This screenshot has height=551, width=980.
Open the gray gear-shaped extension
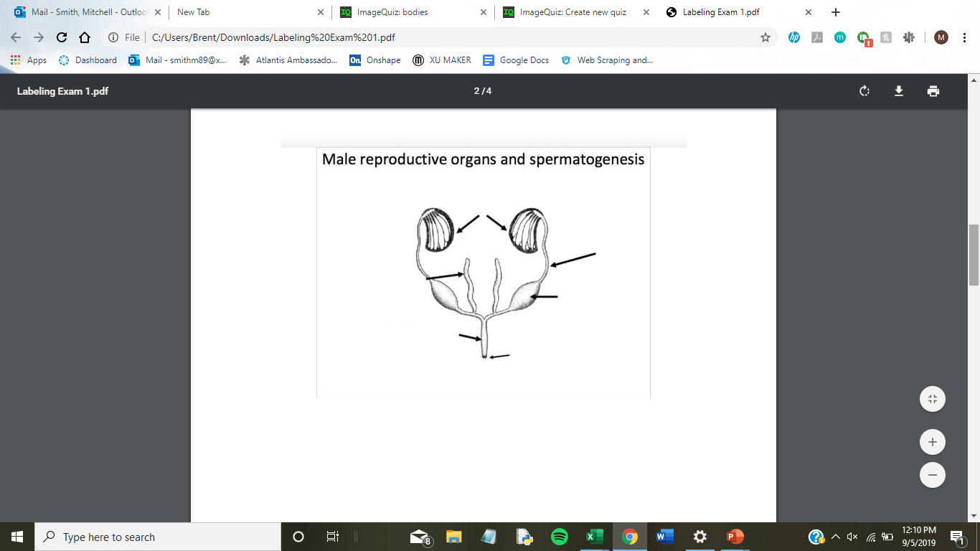(909, 37)
